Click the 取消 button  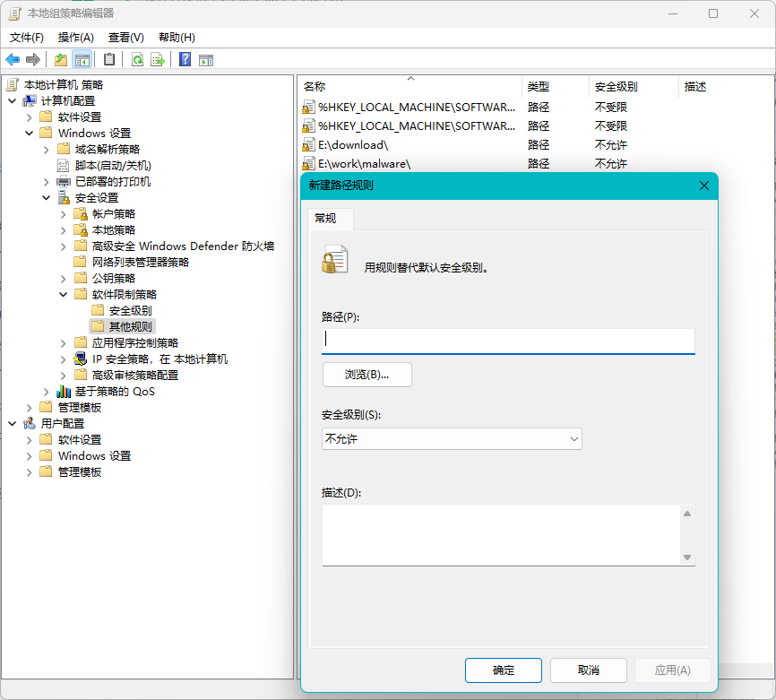[x=589, y=670]
